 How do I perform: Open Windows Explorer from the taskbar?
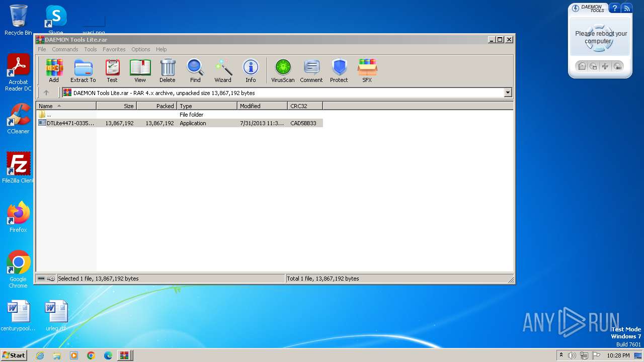[x=57, y=355]
